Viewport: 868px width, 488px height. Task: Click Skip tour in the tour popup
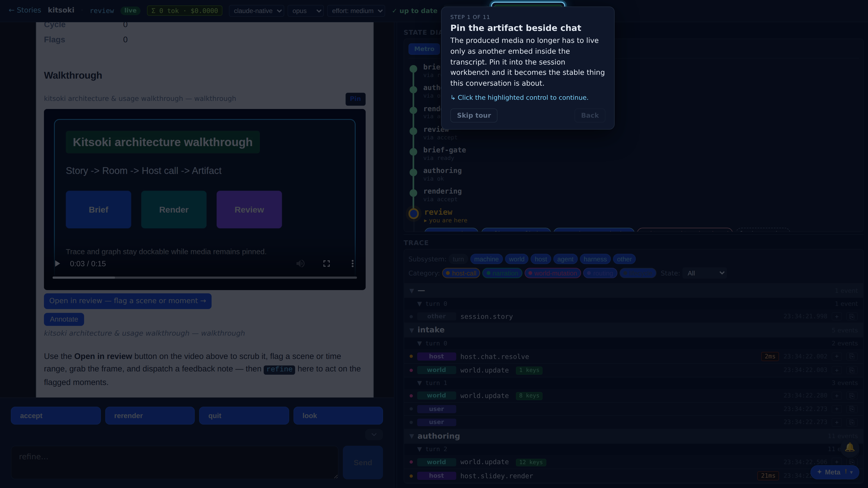[473, 115]
